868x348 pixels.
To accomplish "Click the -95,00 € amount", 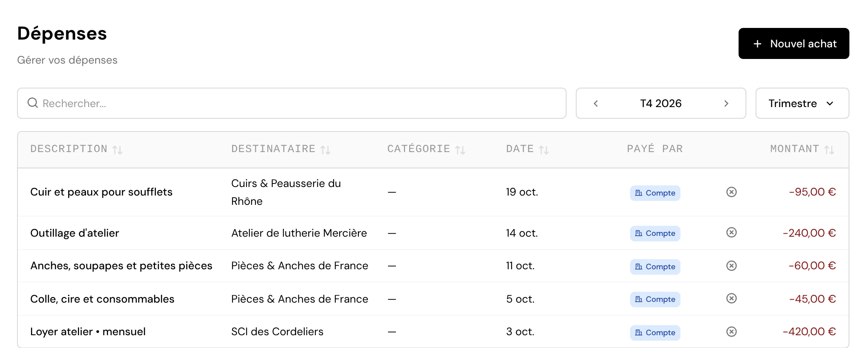I will (812, 192).
